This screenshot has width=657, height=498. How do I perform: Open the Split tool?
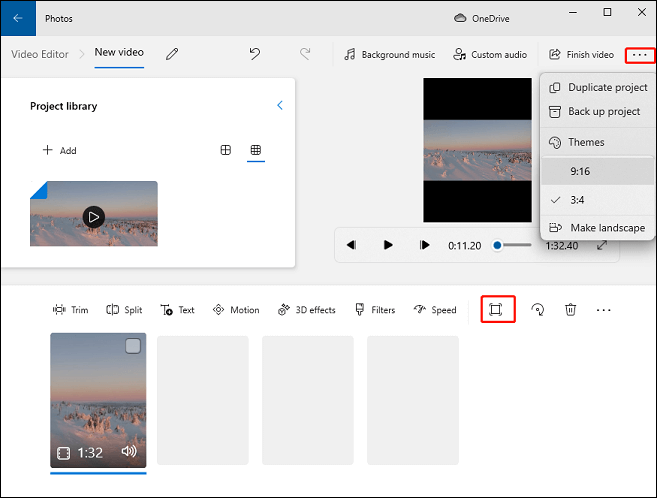coord(124,310)
